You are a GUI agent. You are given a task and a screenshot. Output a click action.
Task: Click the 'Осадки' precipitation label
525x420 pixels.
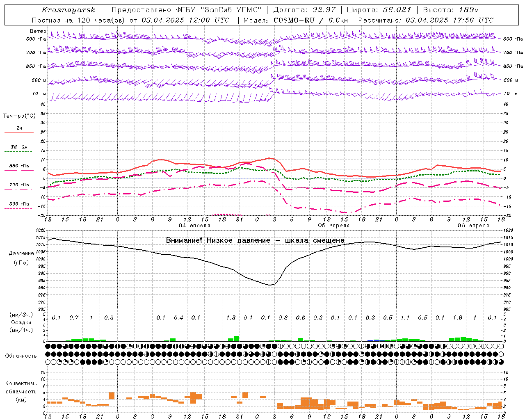21,322
